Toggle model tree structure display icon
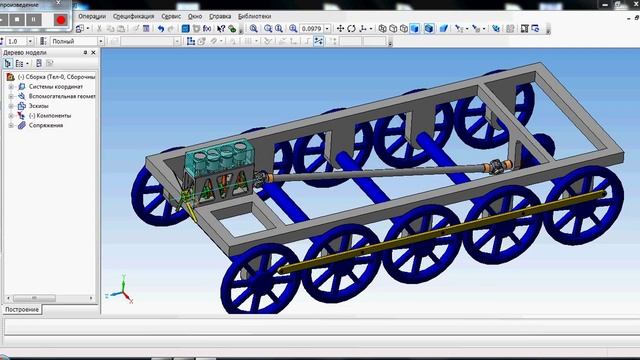This screenshot has width=640, height=360. [8, 64]
